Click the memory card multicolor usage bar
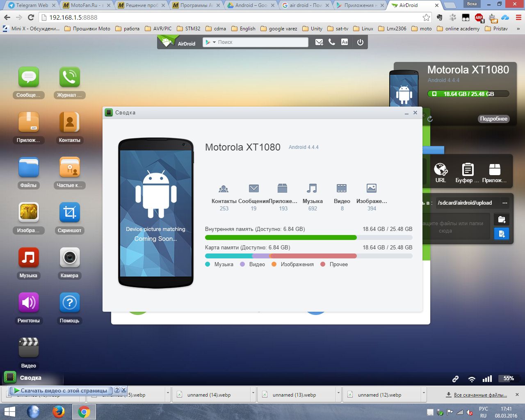 [308, 256]
